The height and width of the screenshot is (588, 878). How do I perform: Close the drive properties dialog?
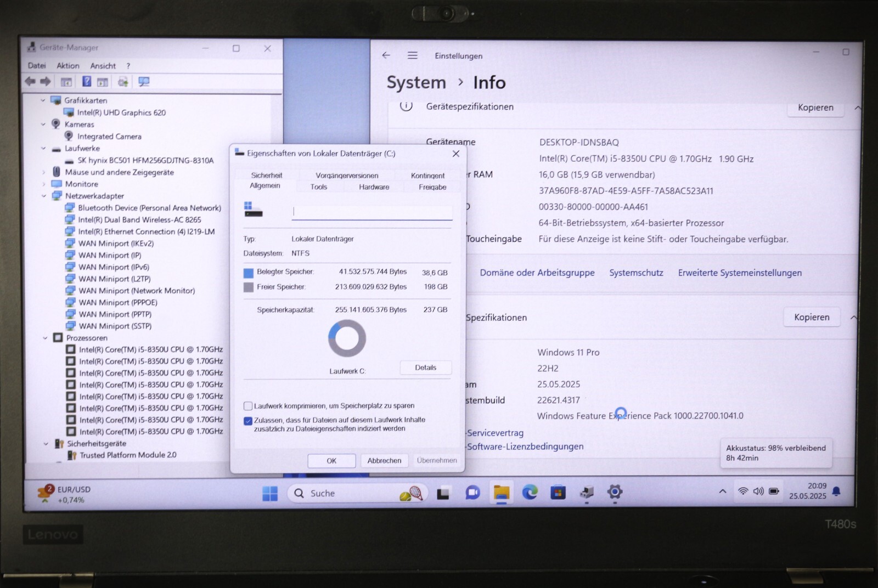point(455,154)
